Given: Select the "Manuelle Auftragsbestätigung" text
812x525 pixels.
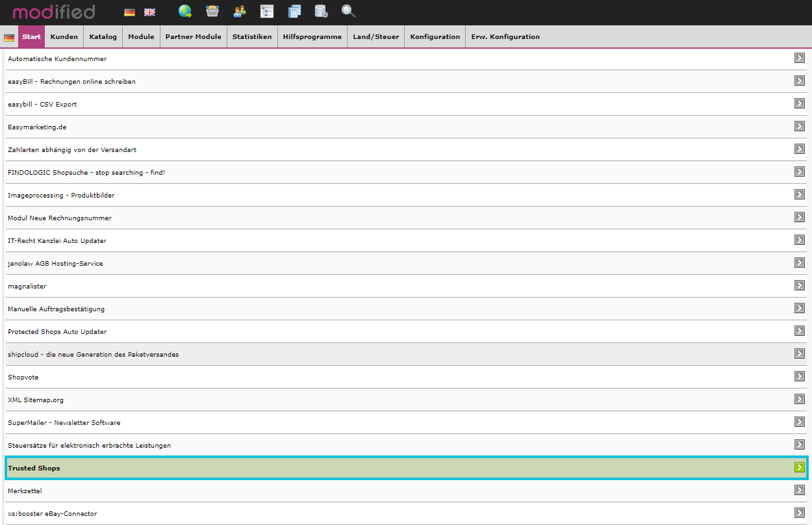Looking at the screenshot, I should pyautogui.click(x=56, y=309).
